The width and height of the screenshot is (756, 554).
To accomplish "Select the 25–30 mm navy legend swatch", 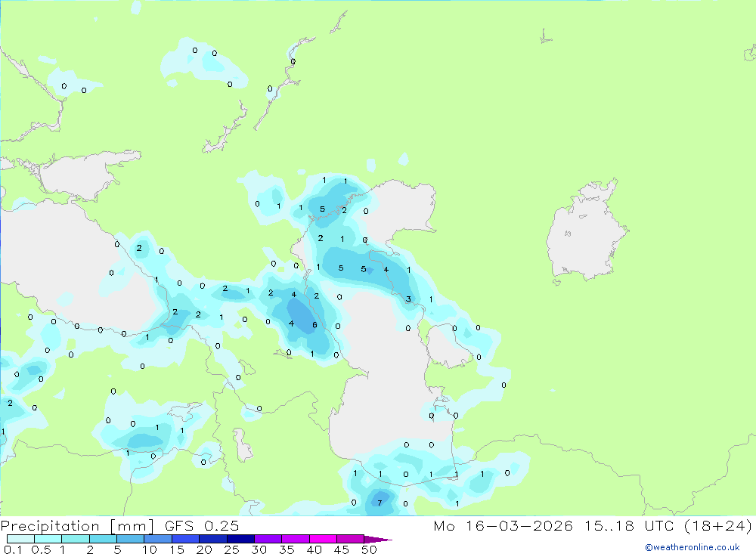I will click(240, 539).
